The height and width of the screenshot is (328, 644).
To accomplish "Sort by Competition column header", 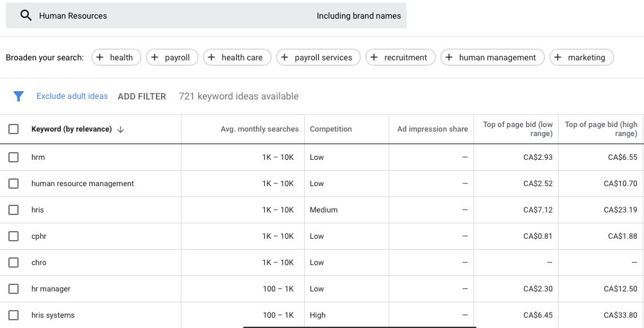I will [x=330, y=129].
